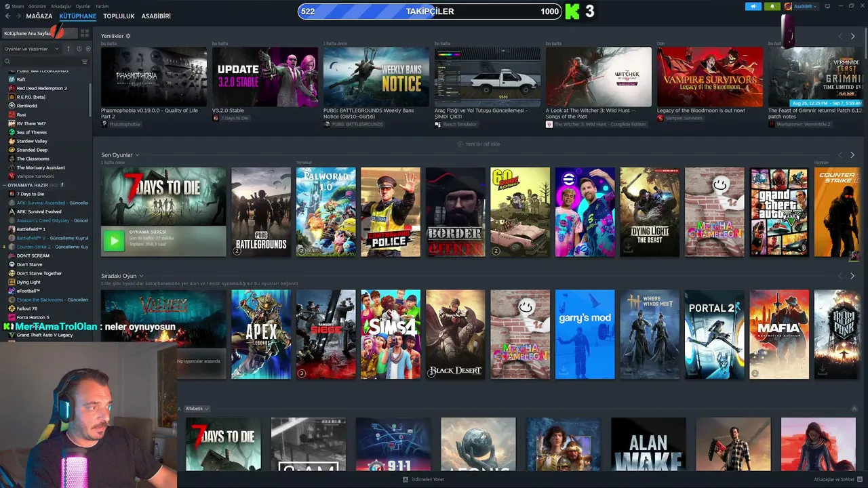The width and height of the screenshot is (868, 488).
Task: Expand the Son Oyunlar shelf dropdown
Action: [x=137, y=155]
